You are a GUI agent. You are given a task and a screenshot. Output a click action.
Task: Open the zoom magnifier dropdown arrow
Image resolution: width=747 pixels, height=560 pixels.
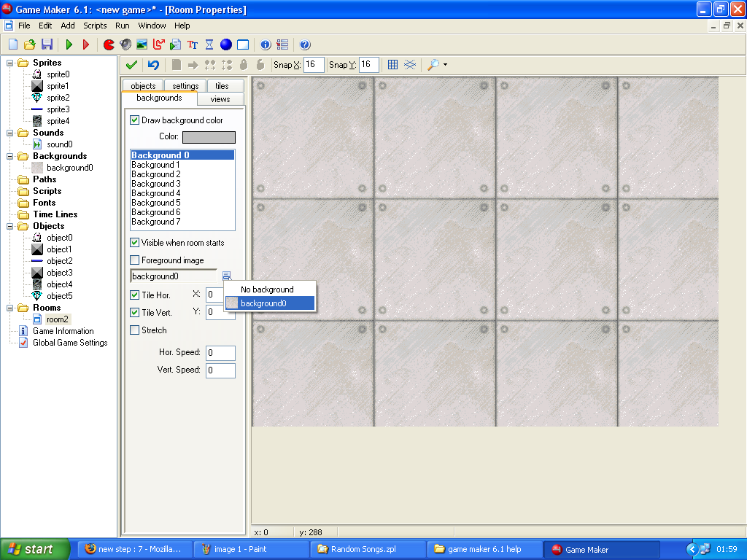(x=445, y=65)
